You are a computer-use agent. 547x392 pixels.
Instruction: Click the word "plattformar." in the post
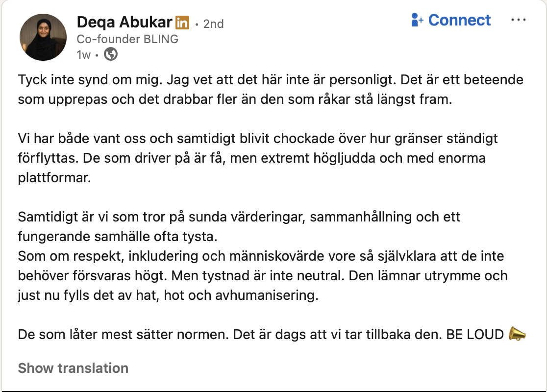(x=54, y=177)
